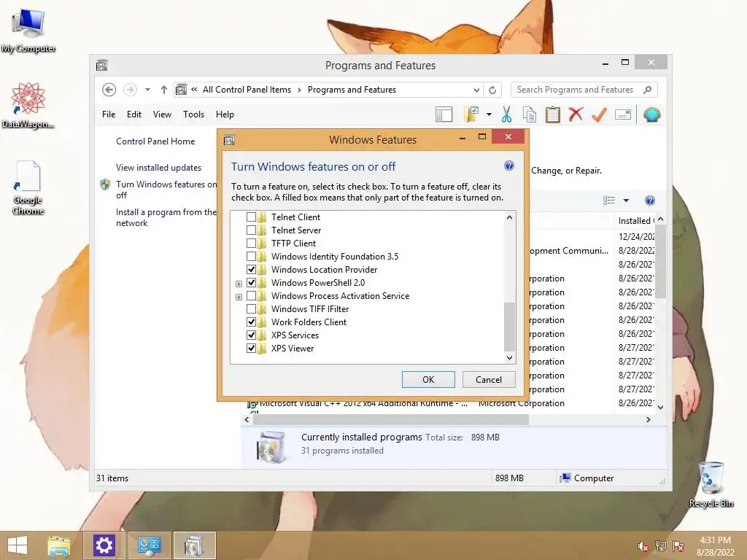
Task: Open the Help menu
Action: [225, 114]
